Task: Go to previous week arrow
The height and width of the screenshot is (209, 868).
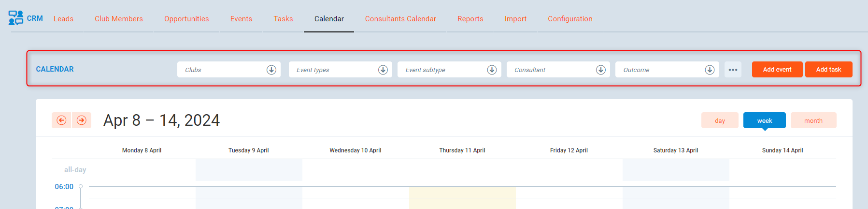Action: coord(61,120)
